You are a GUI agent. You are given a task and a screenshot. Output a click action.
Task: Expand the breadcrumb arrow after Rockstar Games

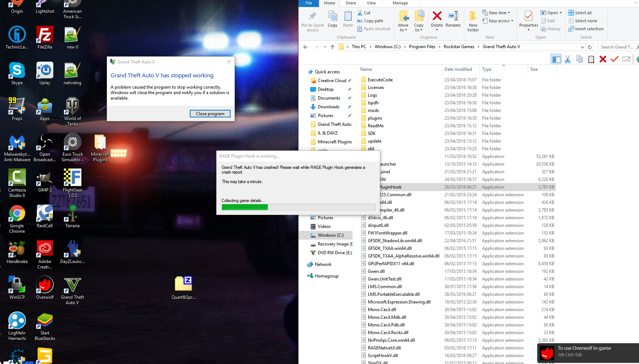point(478,47)
